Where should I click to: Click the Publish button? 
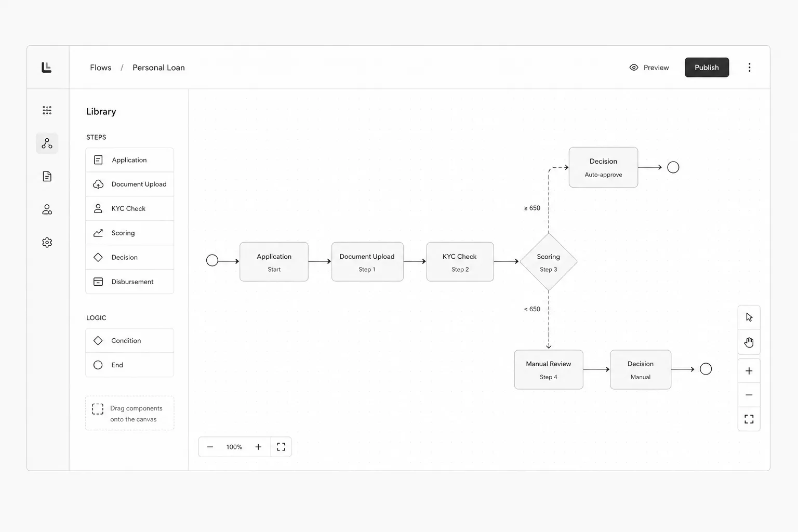[707, 68]
